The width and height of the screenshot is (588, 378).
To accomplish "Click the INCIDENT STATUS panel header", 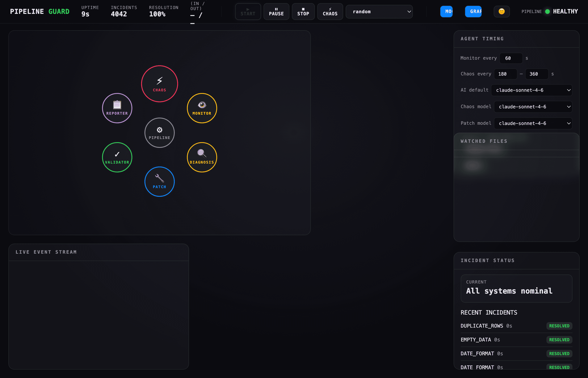I will click(516, 260).
